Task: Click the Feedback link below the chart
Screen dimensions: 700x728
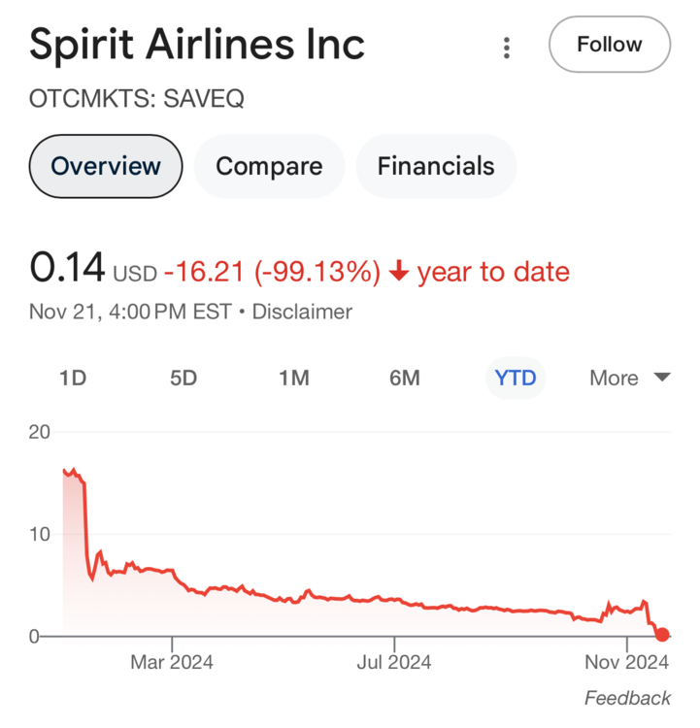Action: coord(627,698)
